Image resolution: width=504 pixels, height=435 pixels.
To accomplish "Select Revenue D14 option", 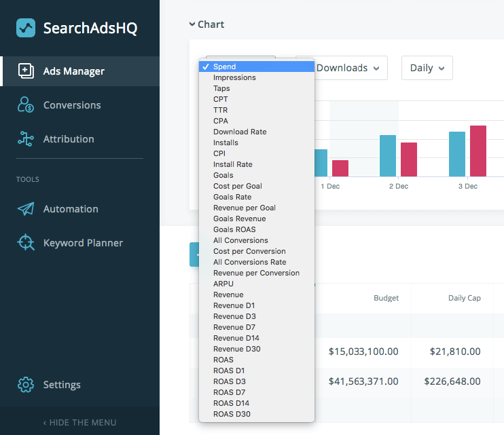I will pos(257,338).
